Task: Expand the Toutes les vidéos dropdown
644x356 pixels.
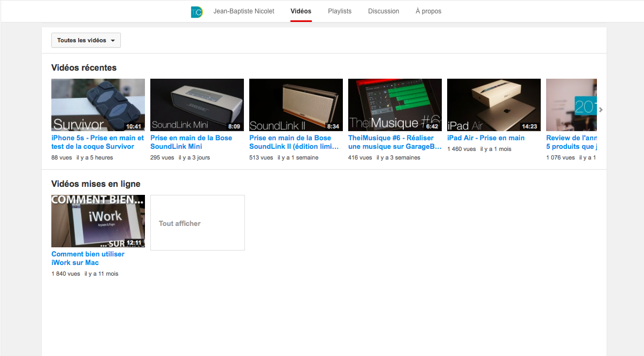Action: 86,40
